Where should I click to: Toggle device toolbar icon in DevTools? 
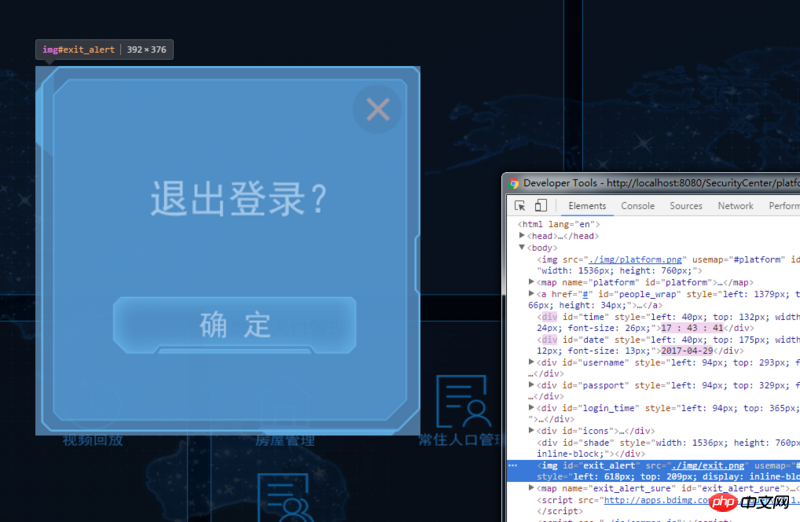click(x=541, y=206)
